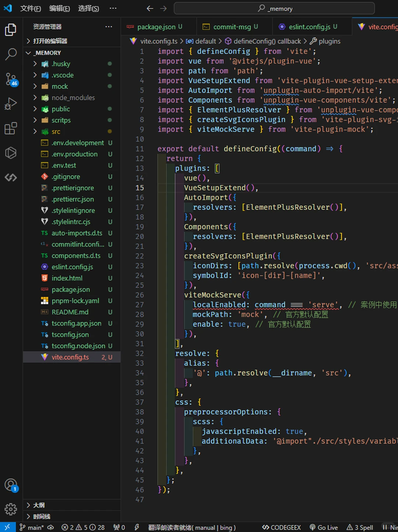Image resolution: width=398 pixels, height=532 pixels.
Task: Open Run and Debug view
Action: coord(11,104)
